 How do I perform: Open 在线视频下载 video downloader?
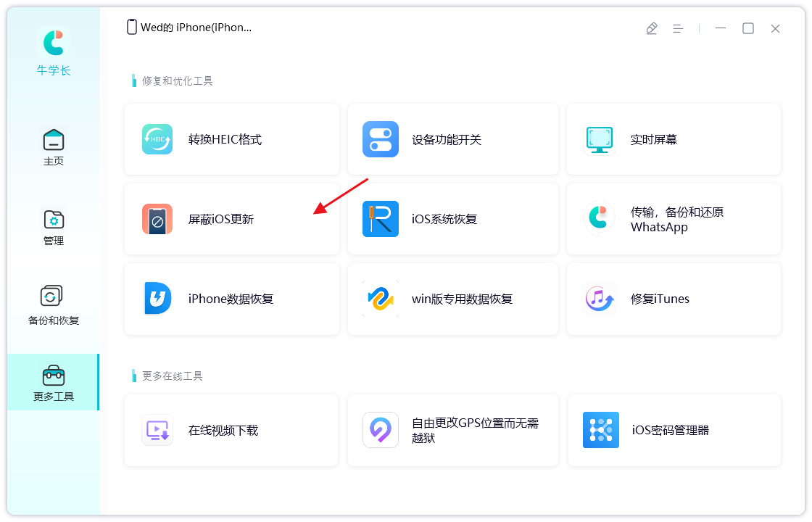click(x=231, y=431)
